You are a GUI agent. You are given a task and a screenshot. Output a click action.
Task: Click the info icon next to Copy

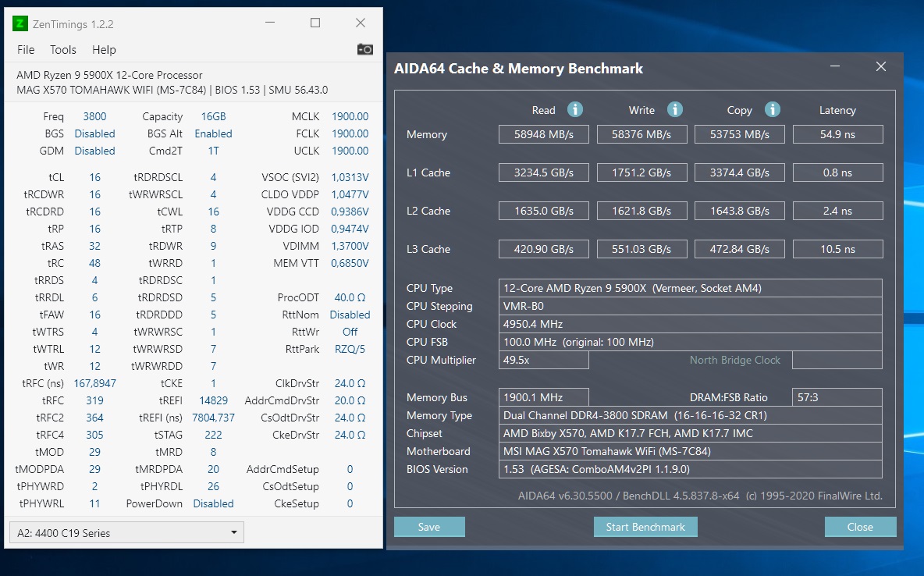(x=773, y=109)
